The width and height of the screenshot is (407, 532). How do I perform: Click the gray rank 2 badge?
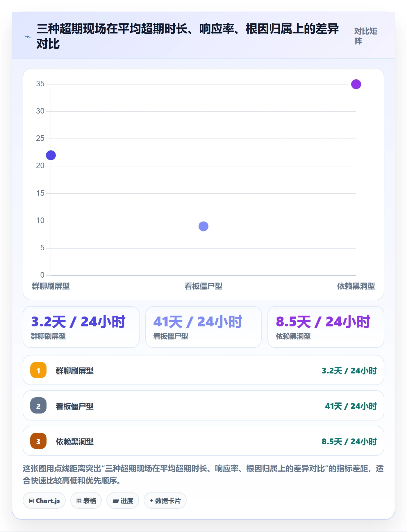[38, 406]
